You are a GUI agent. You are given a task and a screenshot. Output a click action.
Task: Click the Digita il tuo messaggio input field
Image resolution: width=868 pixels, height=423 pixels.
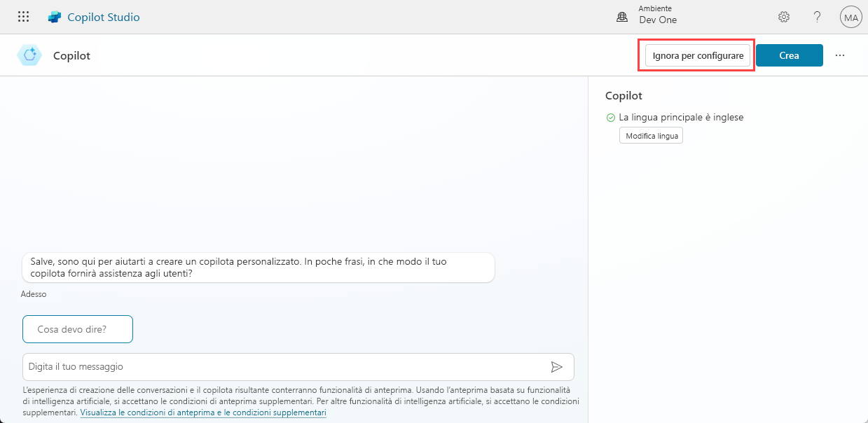(280, 366)
